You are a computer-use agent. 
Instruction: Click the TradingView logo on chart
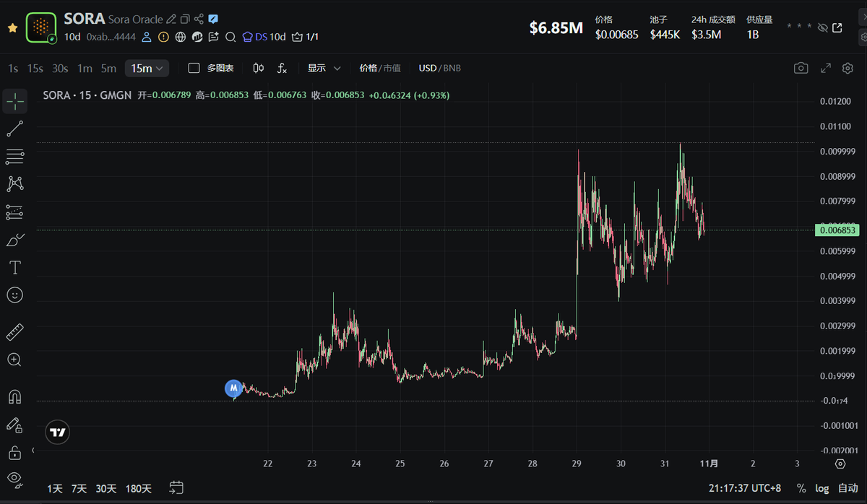58,433
